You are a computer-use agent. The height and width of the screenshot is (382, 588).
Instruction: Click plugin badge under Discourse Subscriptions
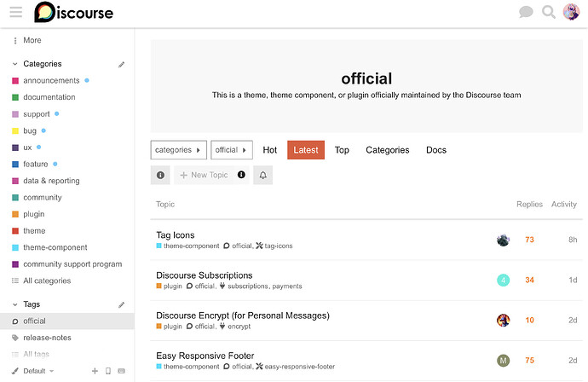click(169, 286)
